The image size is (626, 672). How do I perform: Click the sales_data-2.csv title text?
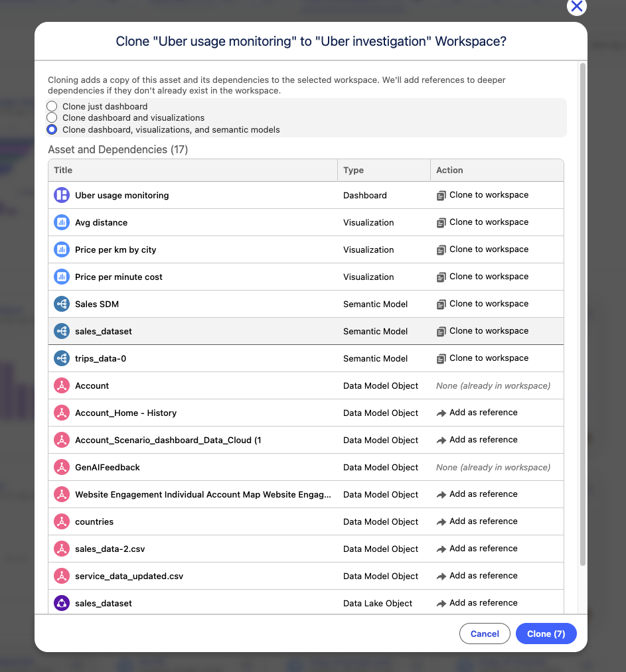pos(110,549)
